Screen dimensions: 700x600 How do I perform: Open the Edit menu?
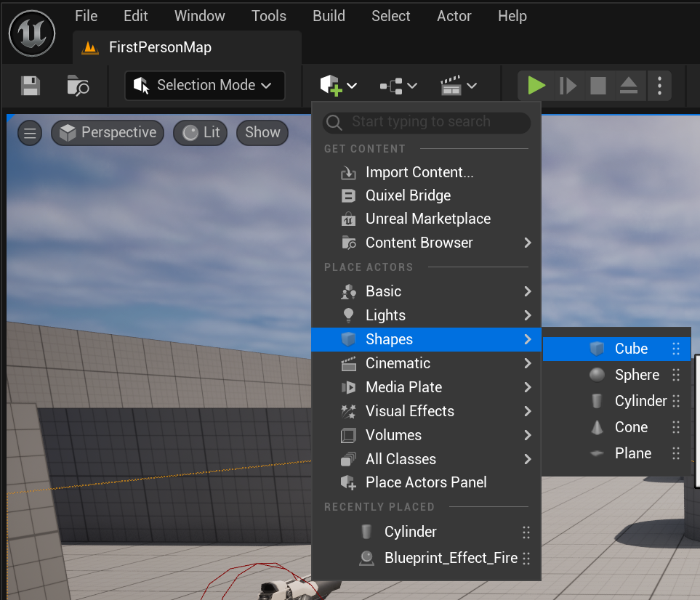(x=136, y=16)
